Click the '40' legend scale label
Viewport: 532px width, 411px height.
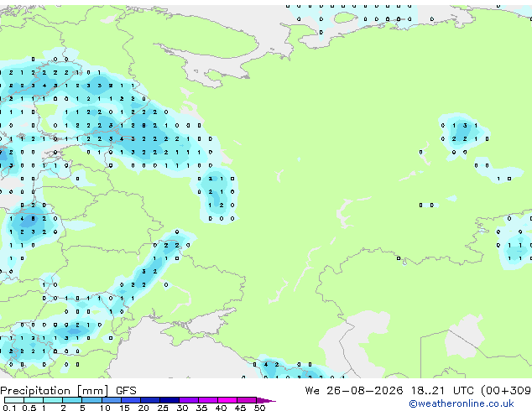coord(221,408)
